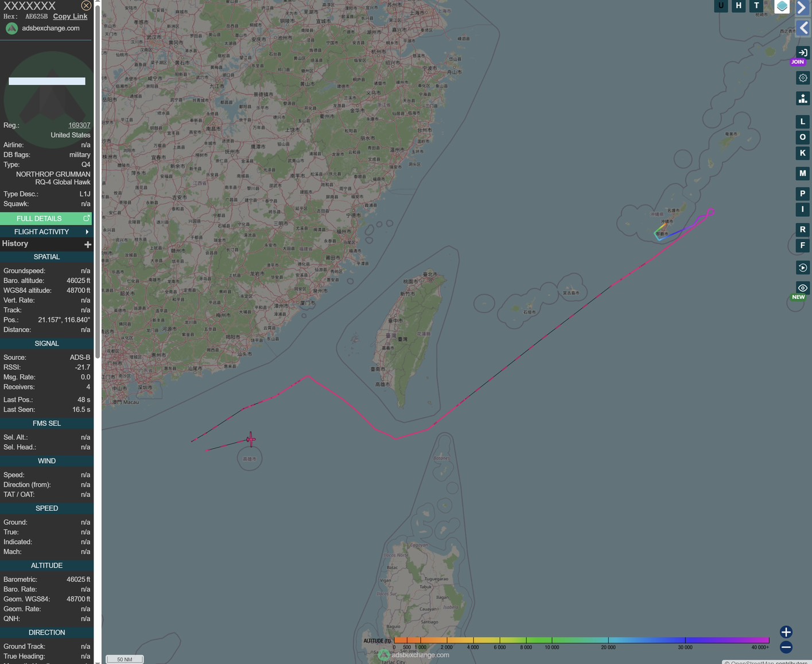Zoom out with the minus button
Image resolution: width=812 pixels, height=664 pixels.
pyautogui.click(x=786, y=647)
